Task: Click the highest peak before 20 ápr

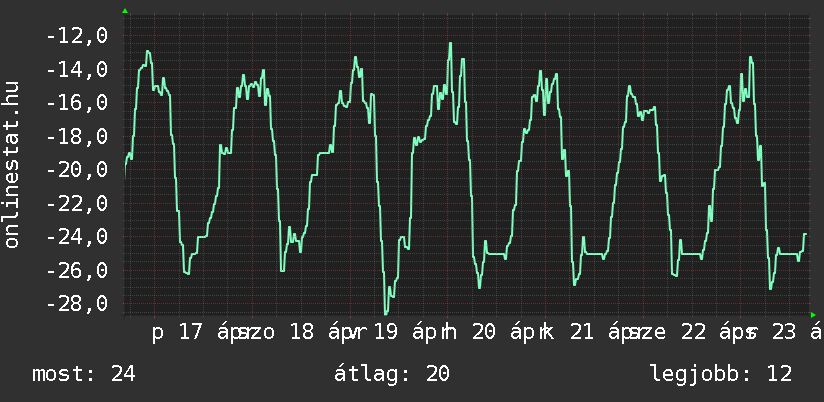Action: tap(450, 44)
